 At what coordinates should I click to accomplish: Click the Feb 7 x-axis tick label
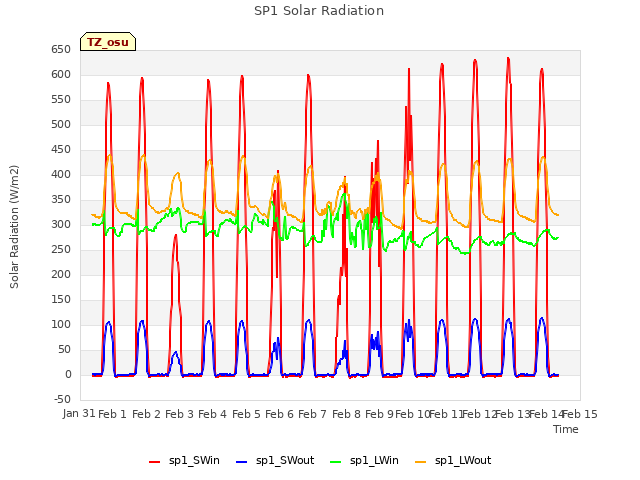click(313, 414)
